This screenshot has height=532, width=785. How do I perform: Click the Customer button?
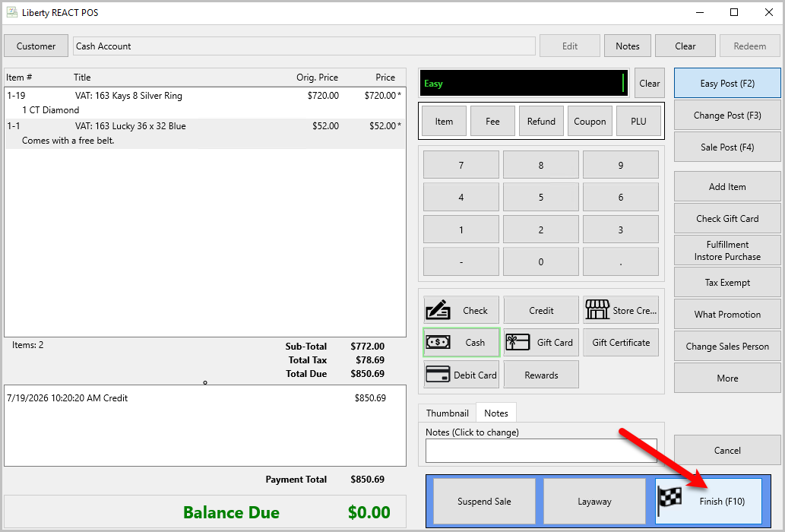(x=36, y=46)
